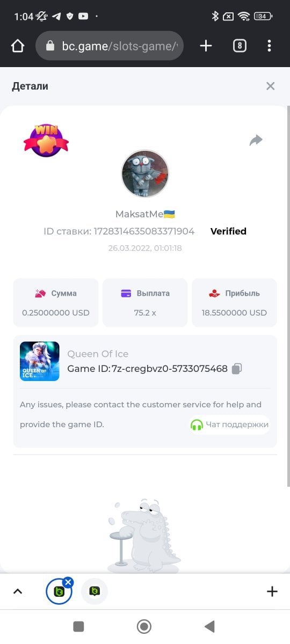Tap the WIN star badge
The height and width of the screenshot is (644, 290).
[46, 140]
